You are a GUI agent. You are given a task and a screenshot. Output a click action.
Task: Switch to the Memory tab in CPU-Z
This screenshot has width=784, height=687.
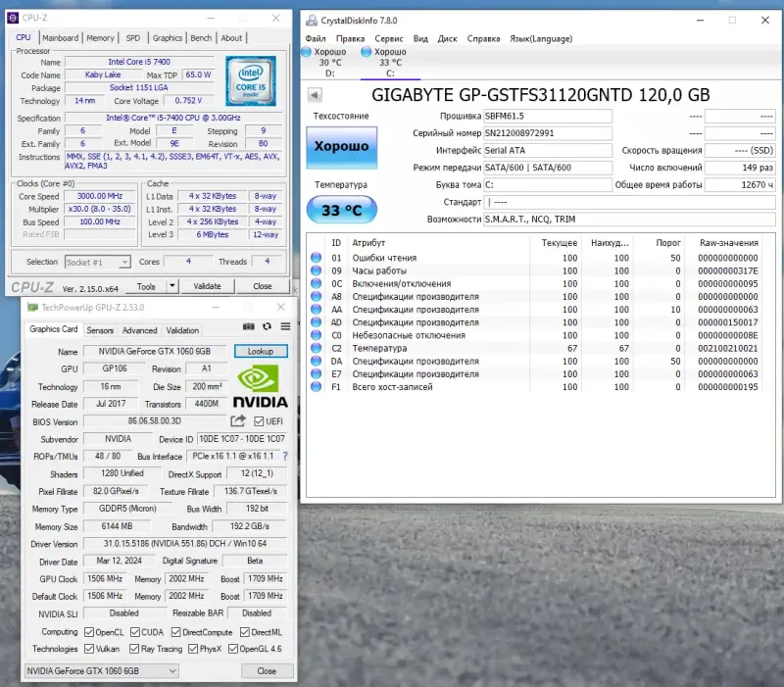tap(101, 38)
